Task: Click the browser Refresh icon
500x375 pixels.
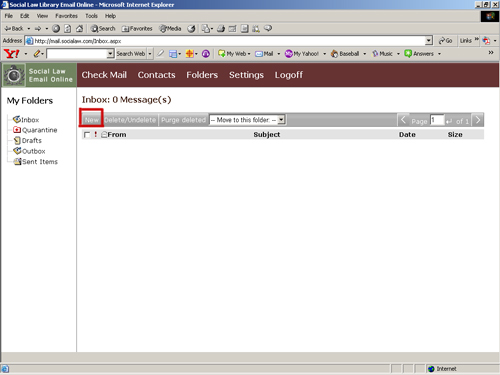Action: click(68, 29)
